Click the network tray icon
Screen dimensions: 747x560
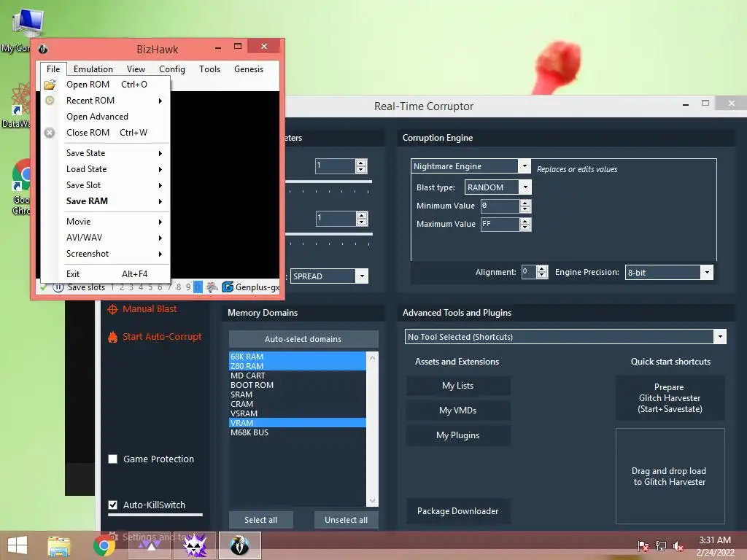click(661, 546)
